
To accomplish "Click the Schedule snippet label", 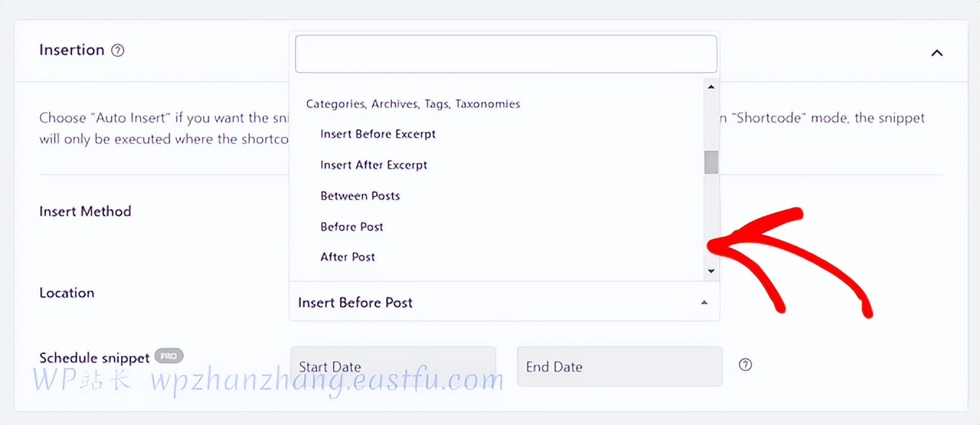I will (94, 358).
